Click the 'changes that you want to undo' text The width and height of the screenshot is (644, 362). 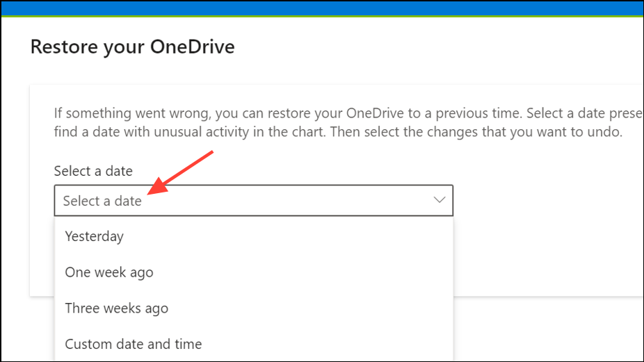(524, 132)
